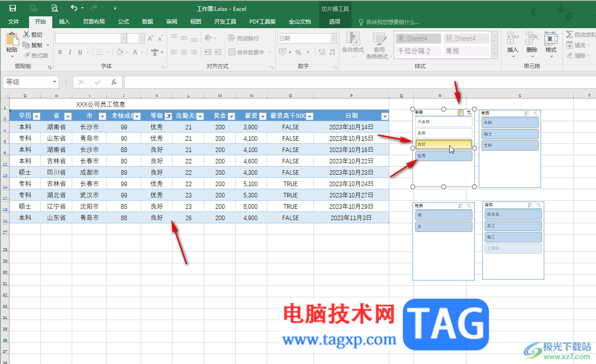Open the Name Box dropdown showing 等级

point(55,82)
